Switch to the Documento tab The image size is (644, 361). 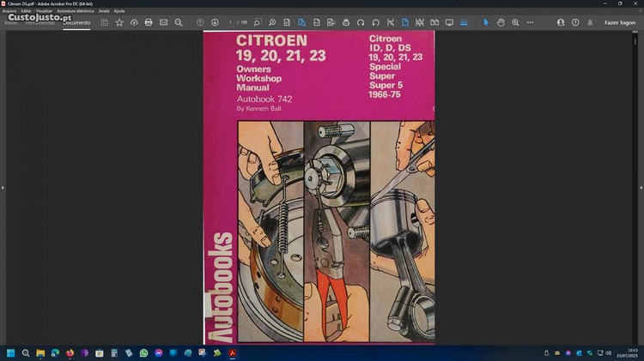pos(76,22)
